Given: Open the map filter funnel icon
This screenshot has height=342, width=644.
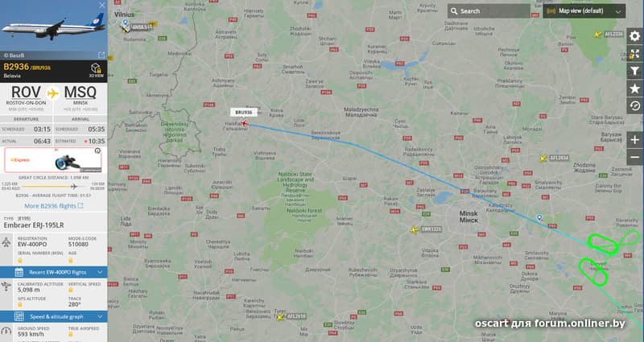Looking at the screenshot, I should [634, 72].
